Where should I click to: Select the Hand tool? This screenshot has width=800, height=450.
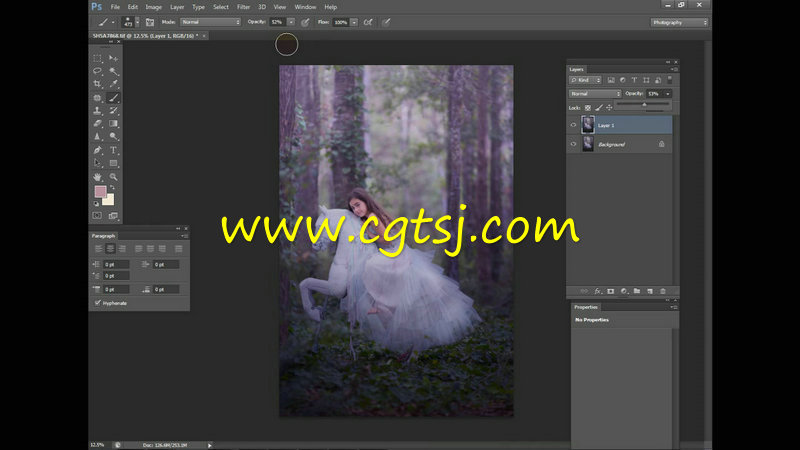tap(97, 177)
